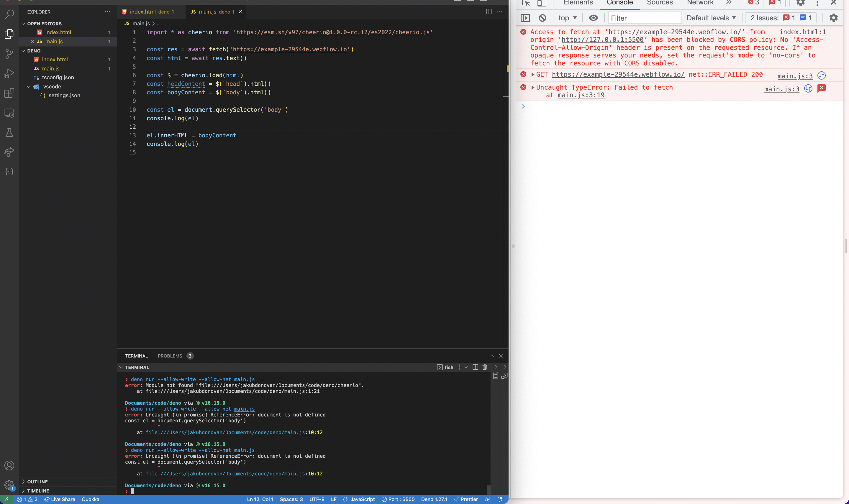Toggle Prettier formatter status
This screenshot has height=504, width=849.
[x=466, y=499]
